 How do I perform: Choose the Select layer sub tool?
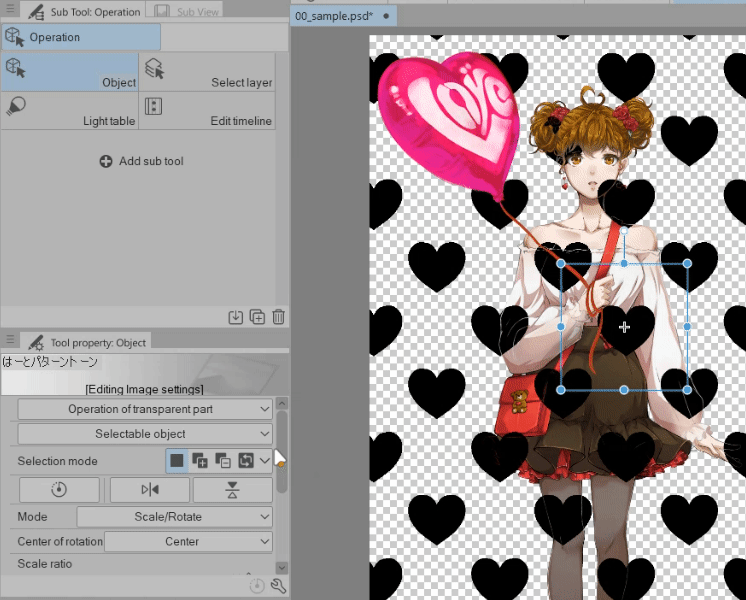[x=208, y=72]
